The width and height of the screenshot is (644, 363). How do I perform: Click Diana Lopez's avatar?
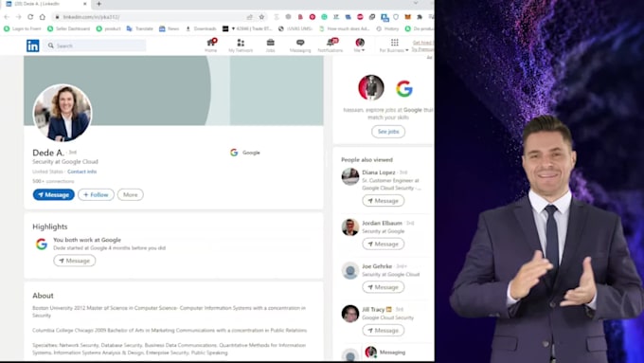pos(349,177)
